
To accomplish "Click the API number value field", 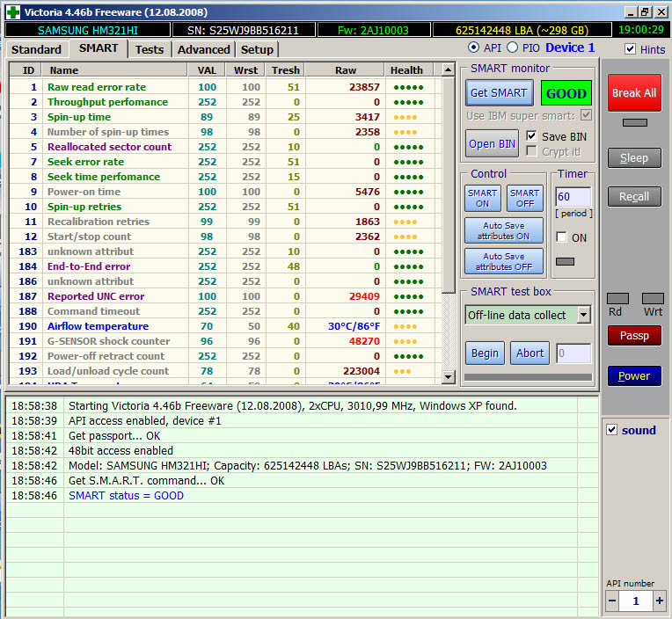I will tap(636, 601).
